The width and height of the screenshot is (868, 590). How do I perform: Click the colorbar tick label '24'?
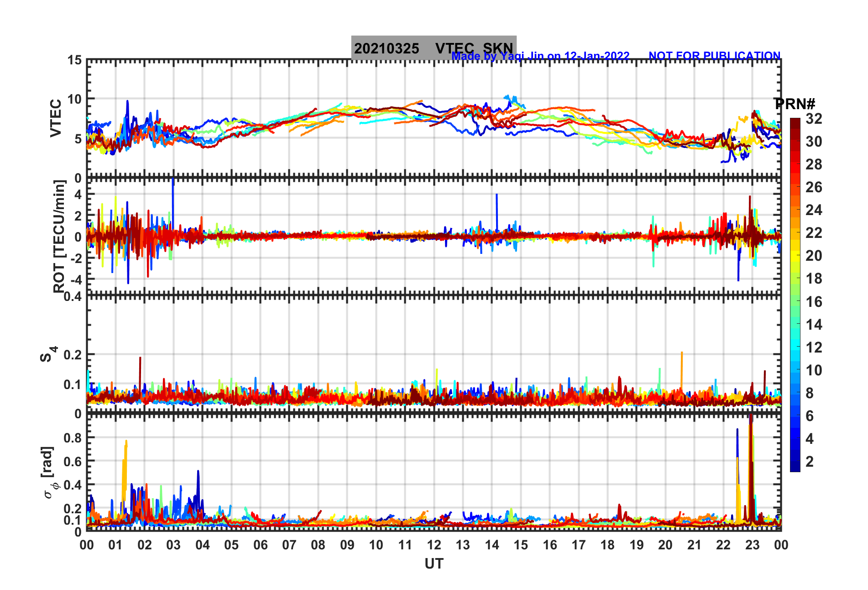click(814, 210)
